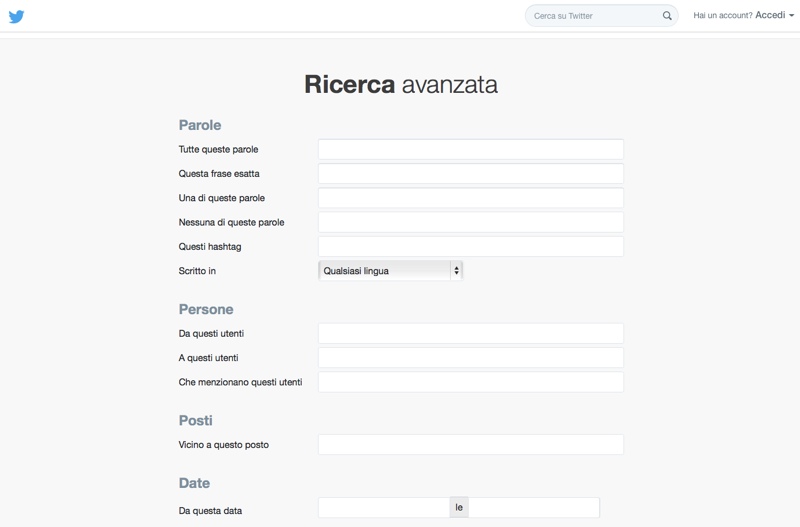This screenshot has height=527, width=800.
Task: Click the 'le' separator between date fields
Action: (x=459, y=508)
